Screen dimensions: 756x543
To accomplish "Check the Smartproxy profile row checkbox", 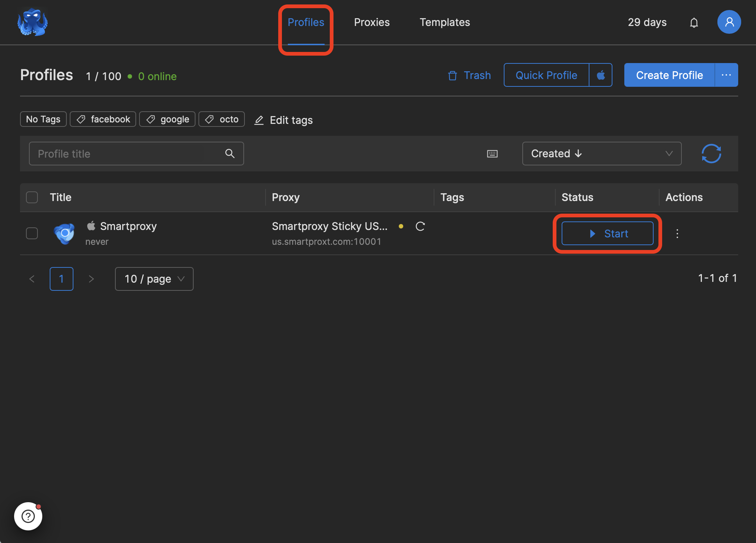I will [32, 233].
